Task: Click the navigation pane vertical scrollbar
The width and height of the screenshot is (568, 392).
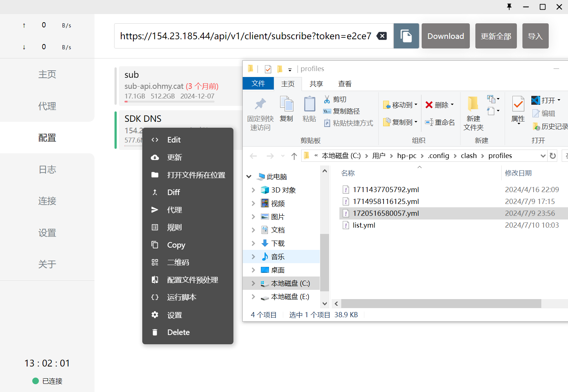Action: pyautogui.click(x=325, y=262)
